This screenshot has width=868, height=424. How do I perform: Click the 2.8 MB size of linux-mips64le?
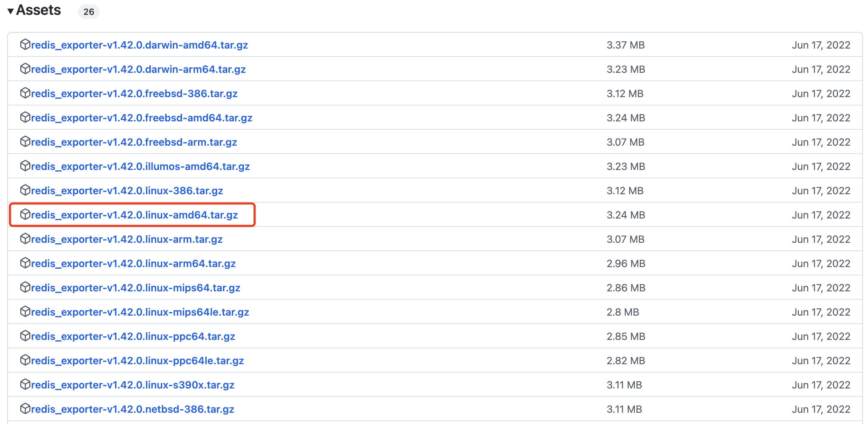pyautogui.click(x=623, y=312)
